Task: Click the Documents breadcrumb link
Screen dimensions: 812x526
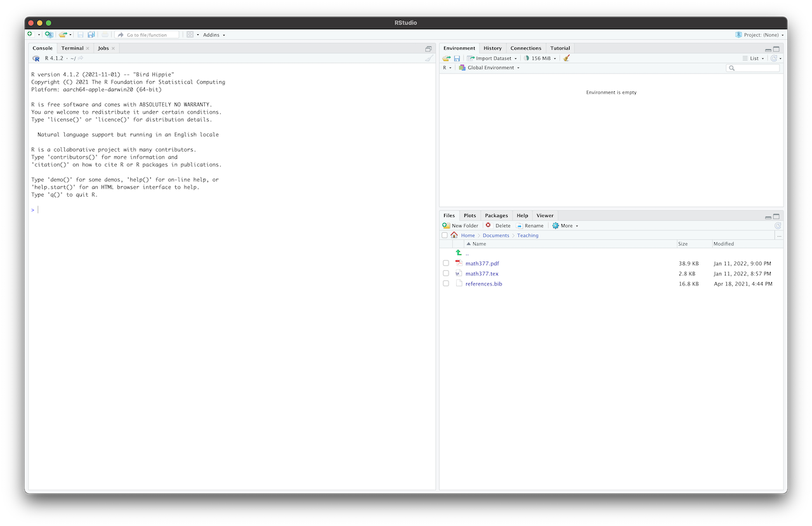Action: tap(496, 235)
